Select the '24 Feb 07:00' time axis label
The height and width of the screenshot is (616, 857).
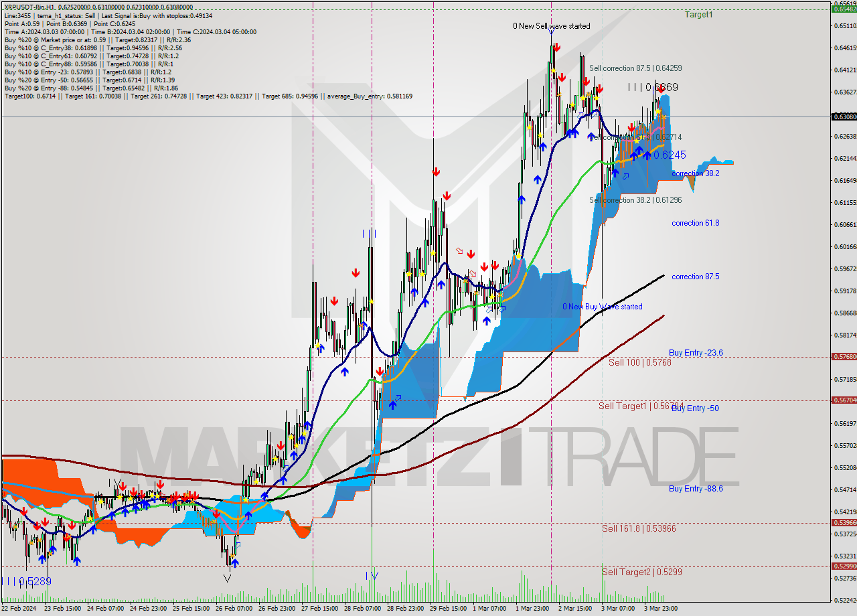[105, 609]
